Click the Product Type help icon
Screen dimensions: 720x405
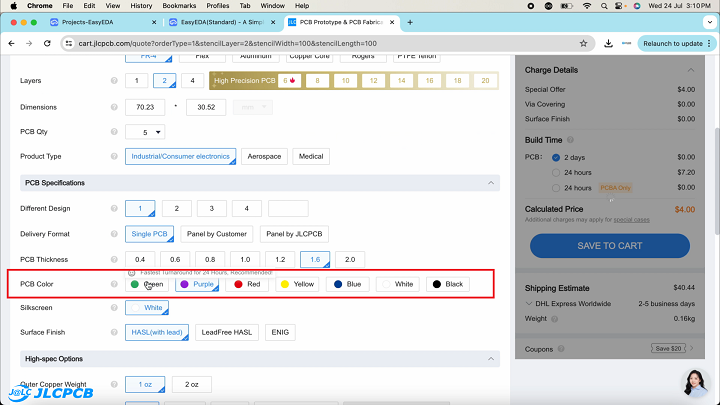(114, 156)
